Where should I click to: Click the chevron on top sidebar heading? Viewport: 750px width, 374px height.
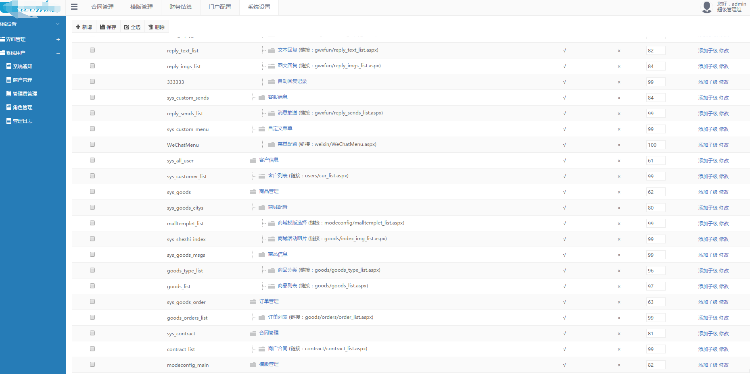click(57, 23)
